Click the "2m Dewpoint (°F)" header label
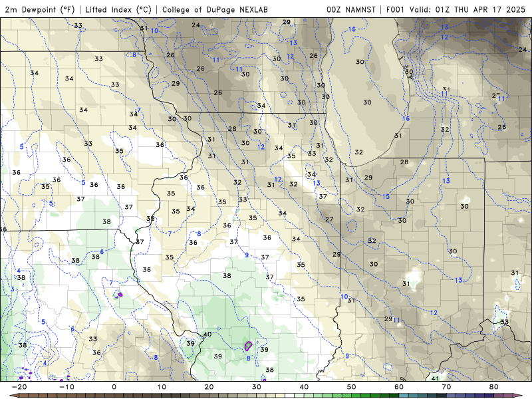Screen dimensions: 532x399 tap(40, 9)
